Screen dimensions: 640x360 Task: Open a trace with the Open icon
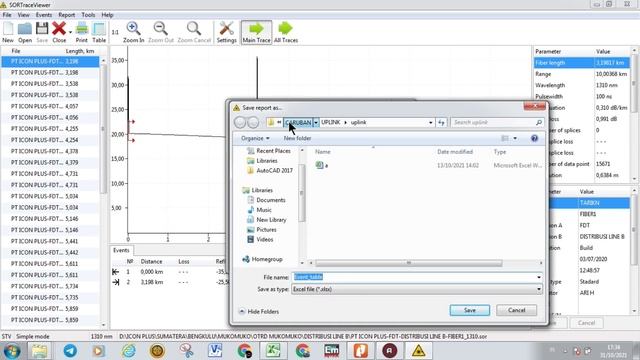pyautogui.click(x=25, y=32)
